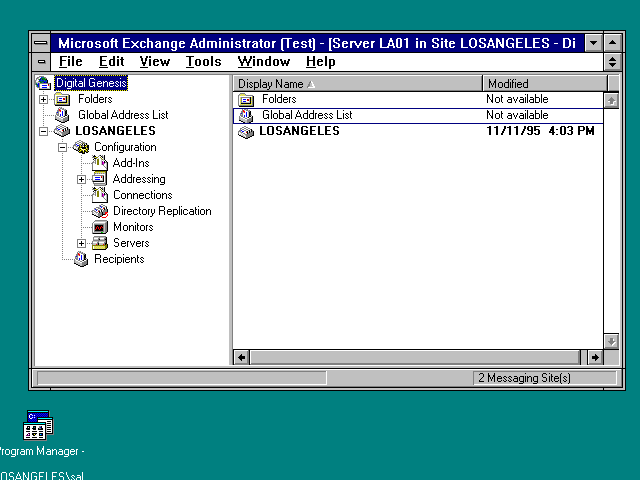The height and width of the screenshot is (480, 640).
Task: Select Global Address List label in the tree
Action: 123,115
